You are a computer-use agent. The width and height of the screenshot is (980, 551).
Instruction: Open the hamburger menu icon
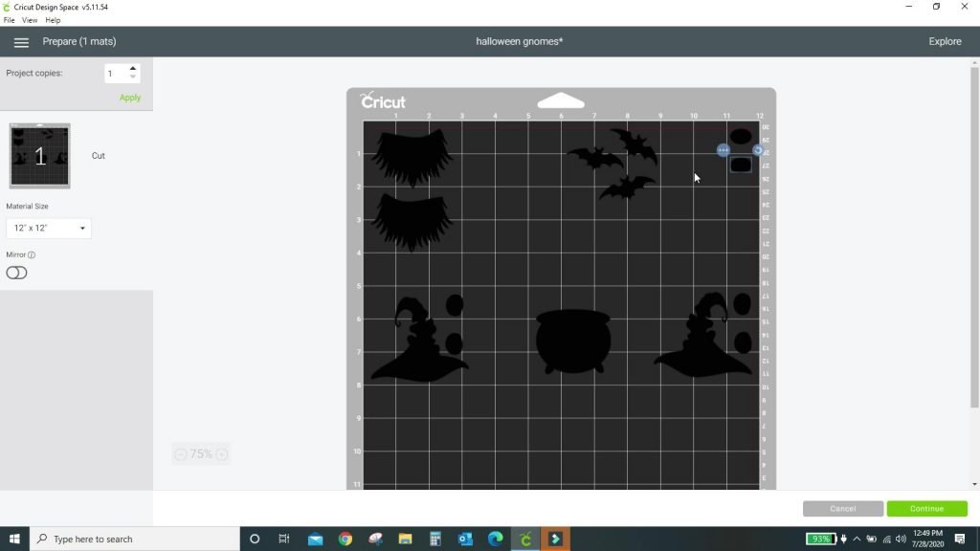(x=21, y=42)
